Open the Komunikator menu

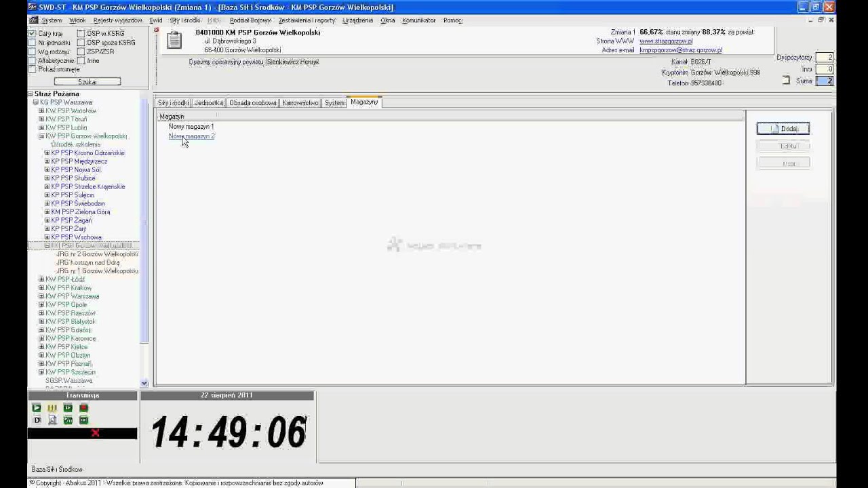coord(418,20)
